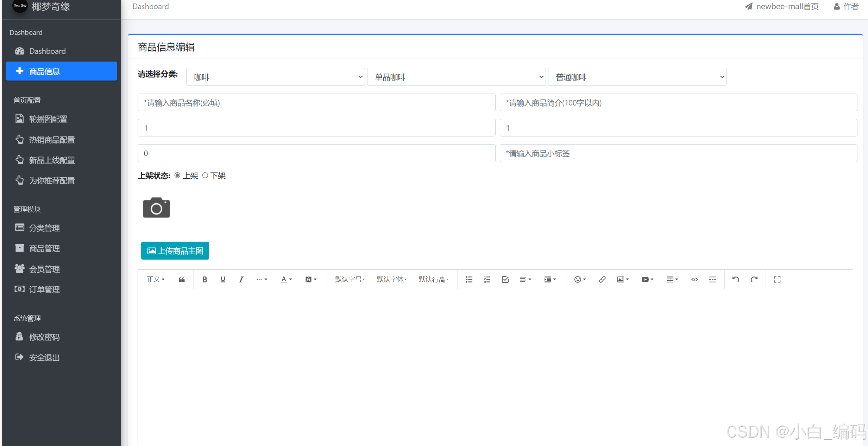Click the 上传商品主图 button
This screenshot has width=868, height=446.
coord(175,251)
